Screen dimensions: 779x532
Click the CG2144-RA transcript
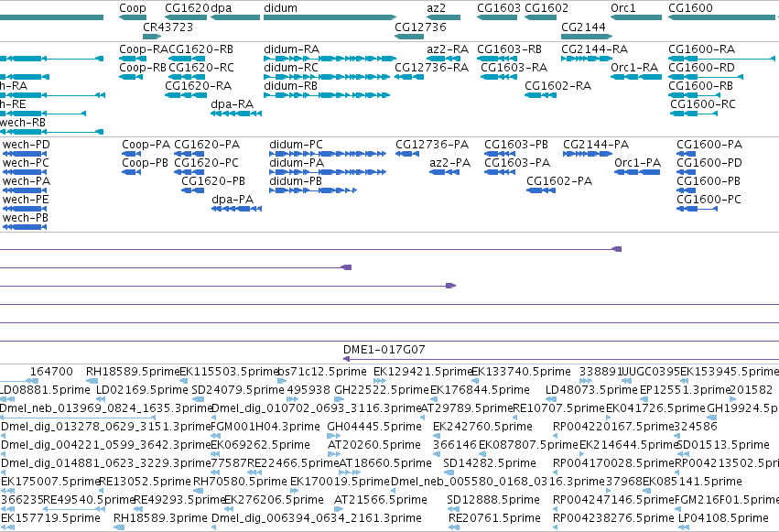tap(587, 59)
